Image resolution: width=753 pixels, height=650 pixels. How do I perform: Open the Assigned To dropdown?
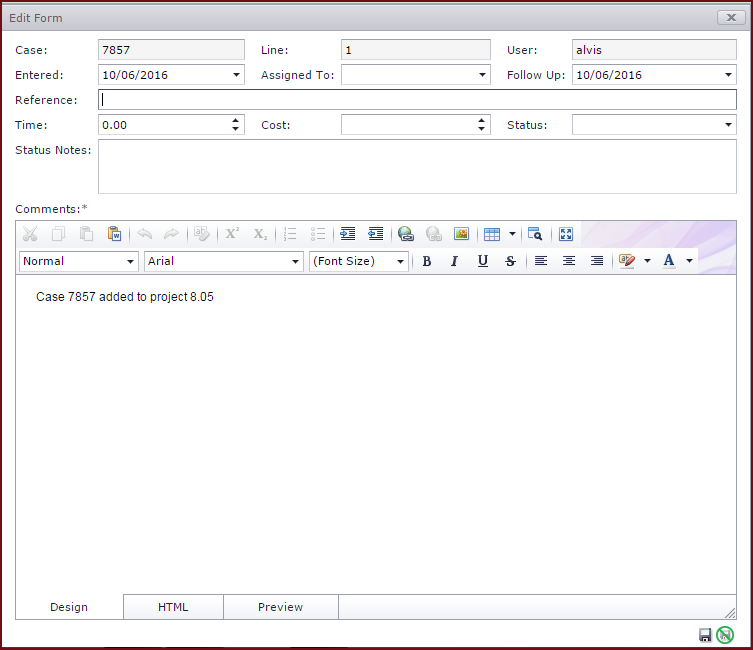(x=482, y=75)
